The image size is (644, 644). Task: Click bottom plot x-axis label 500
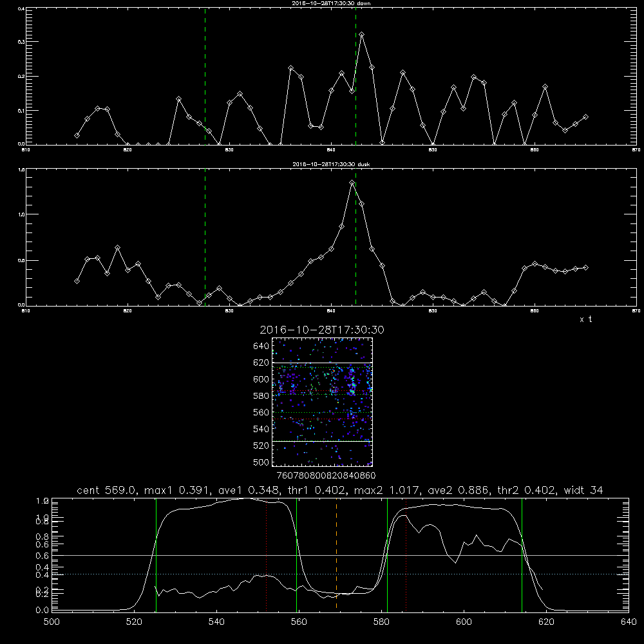(x=52, y=622)
